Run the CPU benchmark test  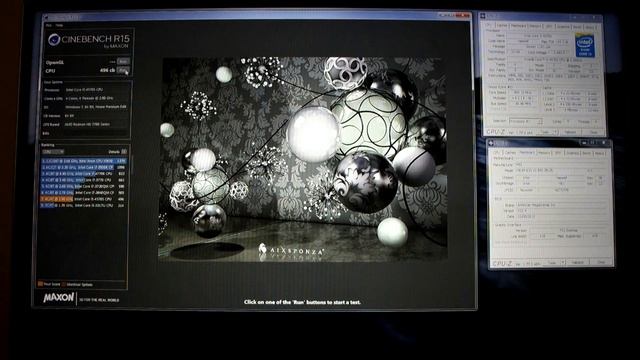123,70
